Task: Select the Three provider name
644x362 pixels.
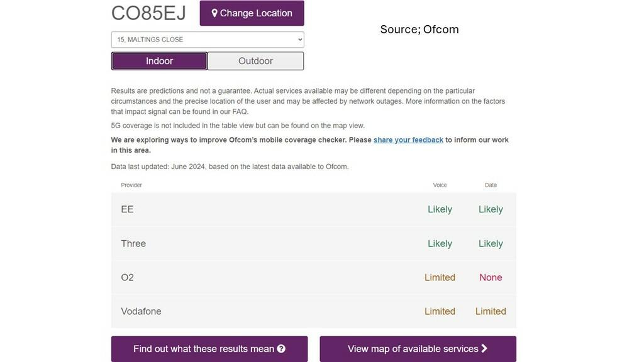Action: point(133,243)
